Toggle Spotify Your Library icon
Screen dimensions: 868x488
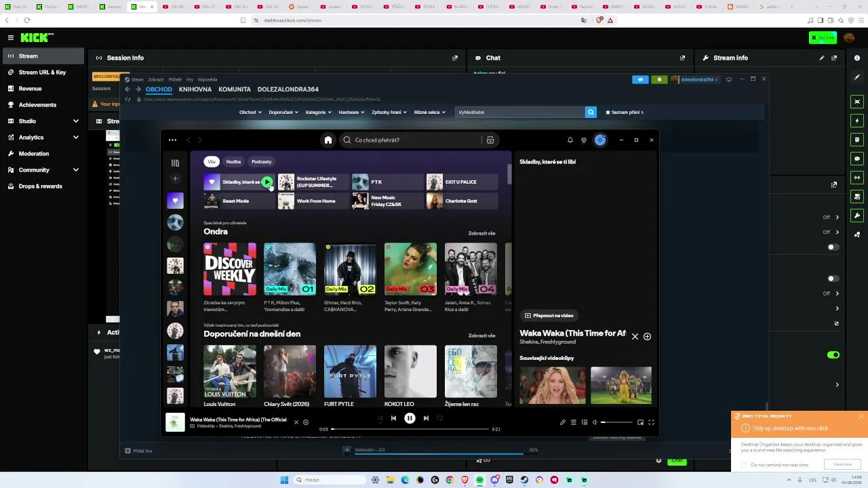(175, 163)
